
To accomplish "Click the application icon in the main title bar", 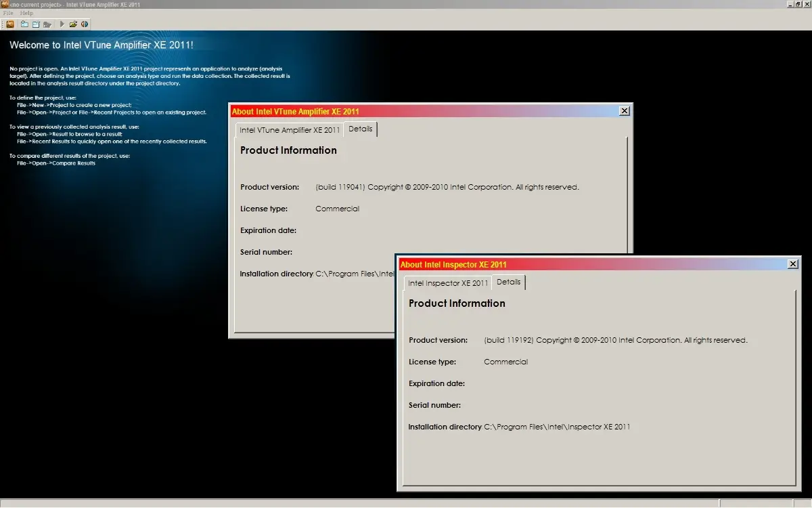I will pyautogui.click(x=5, y=4).
